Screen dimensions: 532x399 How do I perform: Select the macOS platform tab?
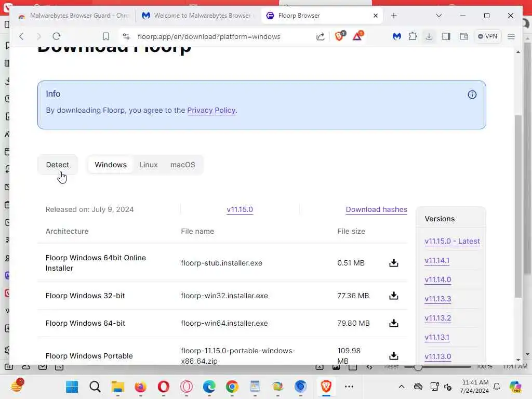pos(182,165)
